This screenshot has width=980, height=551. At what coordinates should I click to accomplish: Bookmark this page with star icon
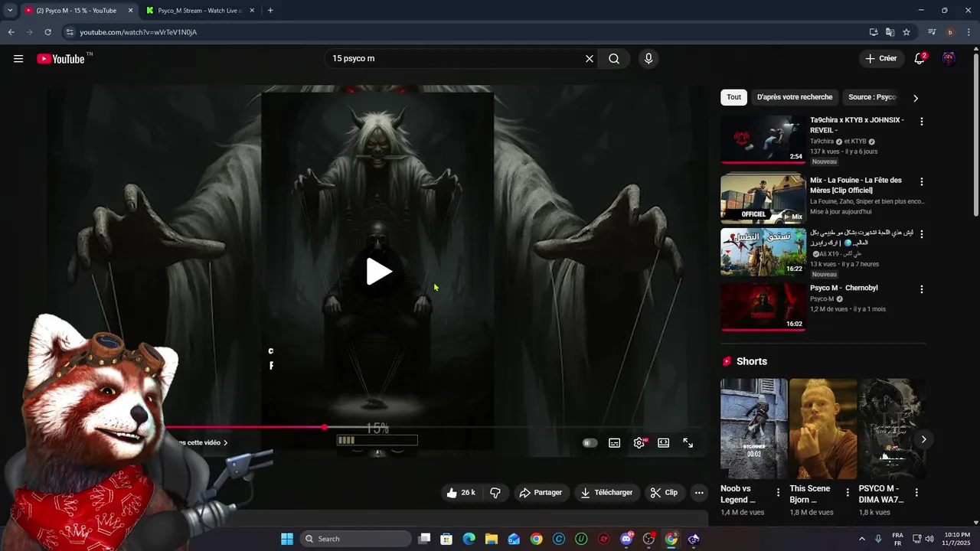906,32
